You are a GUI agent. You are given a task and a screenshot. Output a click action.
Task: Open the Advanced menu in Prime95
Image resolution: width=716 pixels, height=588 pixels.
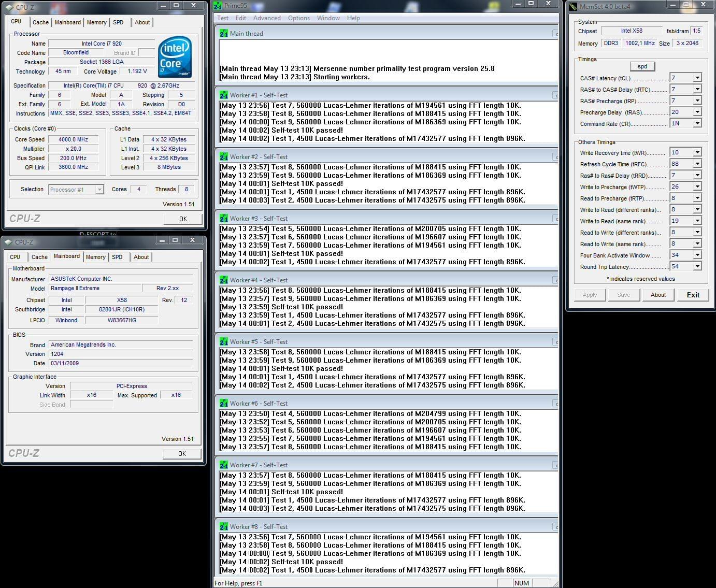[267, 18]
